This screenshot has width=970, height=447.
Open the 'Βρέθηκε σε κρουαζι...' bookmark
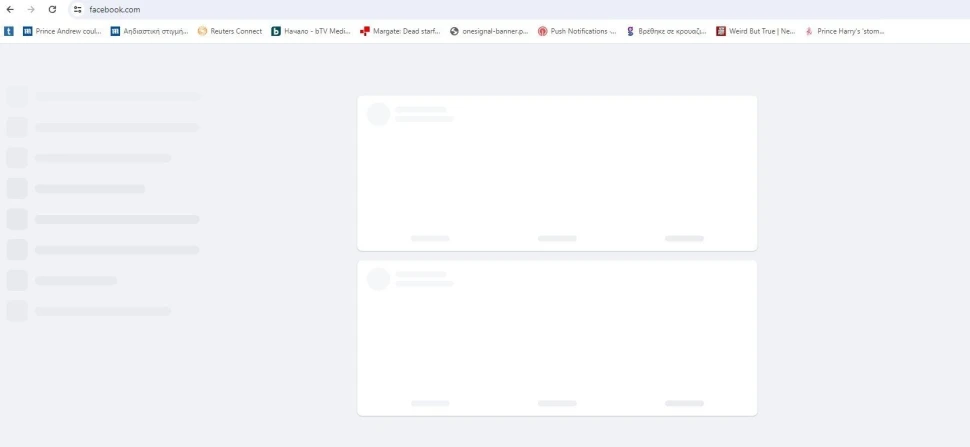[x=665, y=31]
